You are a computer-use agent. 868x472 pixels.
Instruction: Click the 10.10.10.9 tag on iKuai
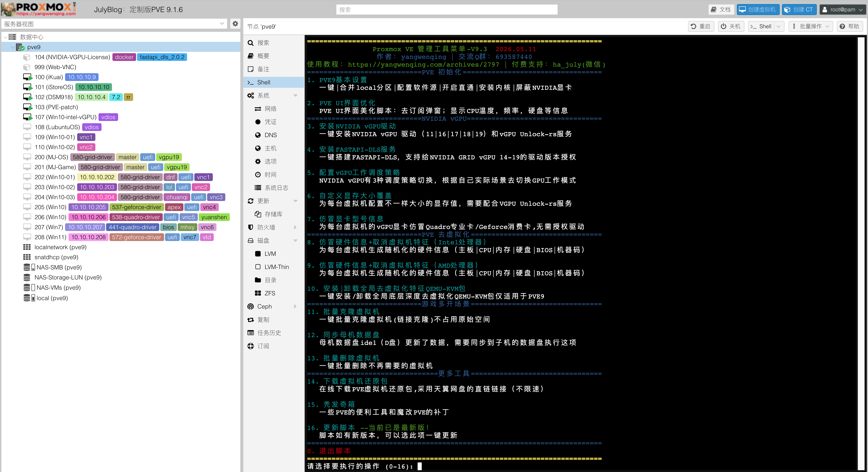coord(82,77)
